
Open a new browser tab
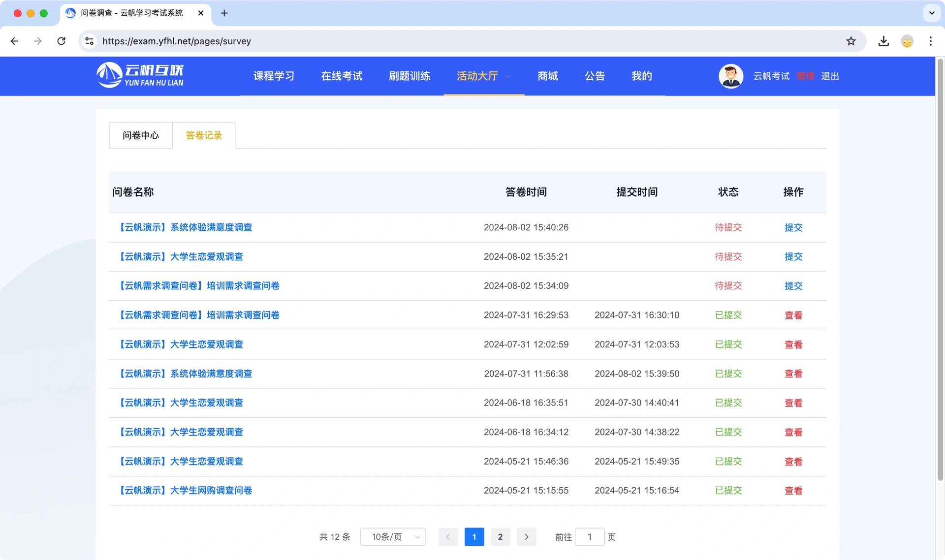tap(224, 13)
